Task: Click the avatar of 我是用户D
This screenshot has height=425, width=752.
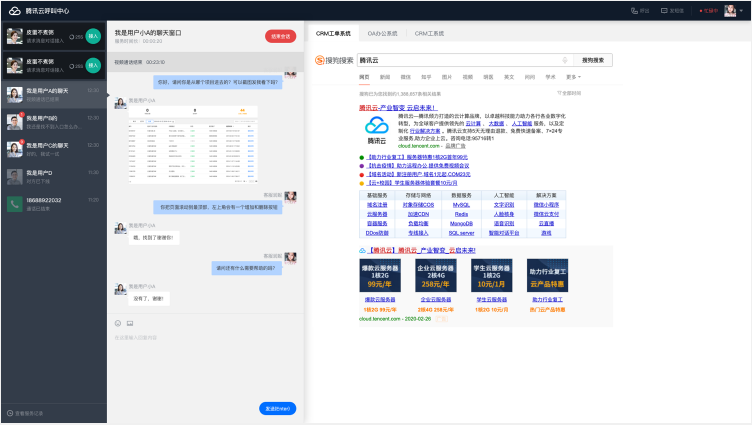Action: tap(15, 177)
